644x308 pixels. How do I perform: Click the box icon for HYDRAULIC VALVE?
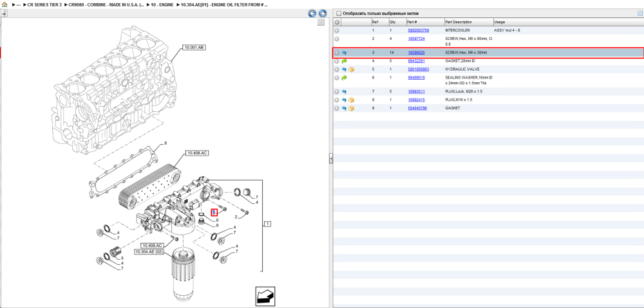pyautogui.click(x=351, y=69)
